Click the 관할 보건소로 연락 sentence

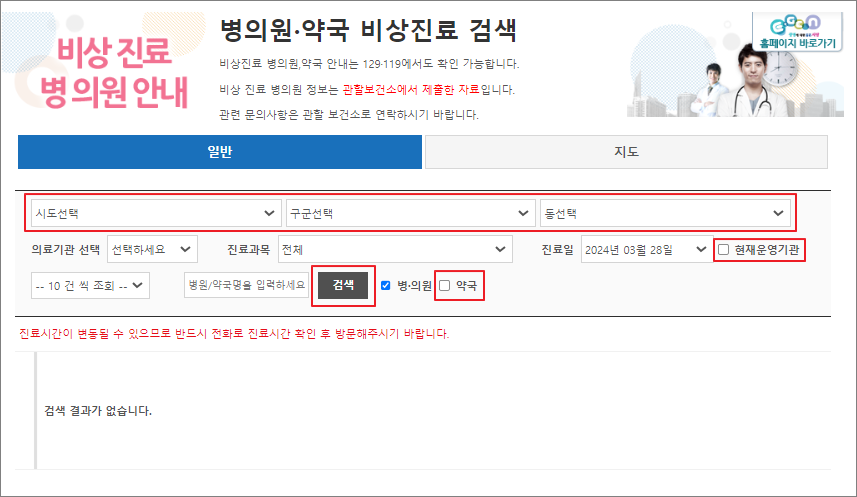[349, 115]
